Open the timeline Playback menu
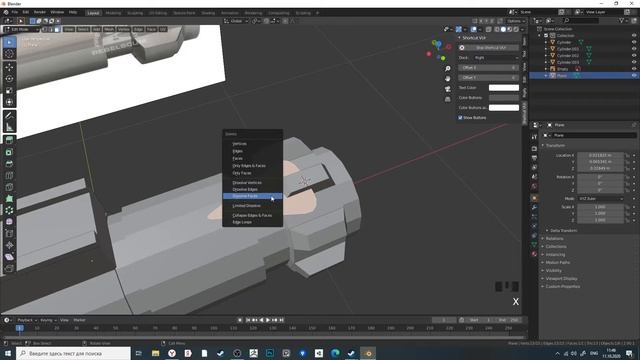Viewport: 640px width, 360px height. (x=27, y=320)
